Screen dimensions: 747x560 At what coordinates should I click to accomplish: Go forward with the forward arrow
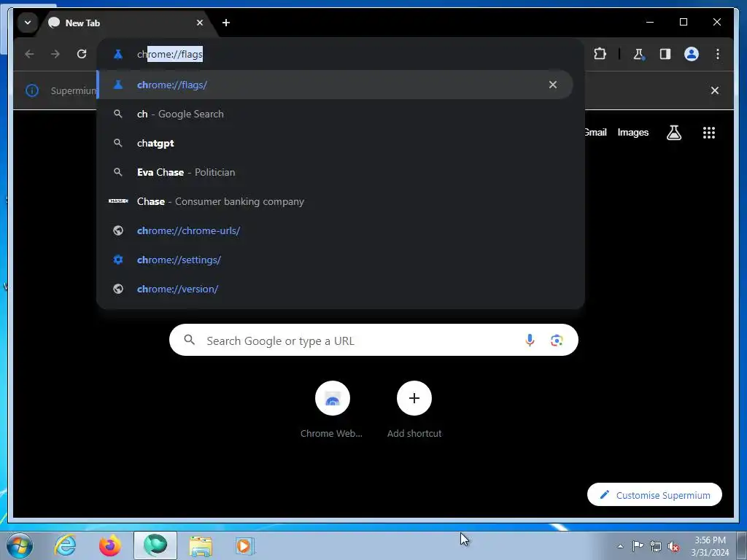55,54
